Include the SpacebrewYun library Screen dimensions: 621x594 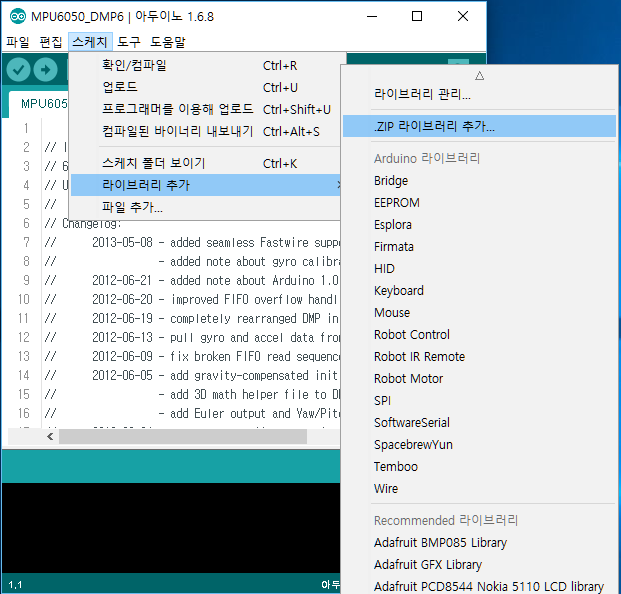pyautogui.click(x=479, y=444)
